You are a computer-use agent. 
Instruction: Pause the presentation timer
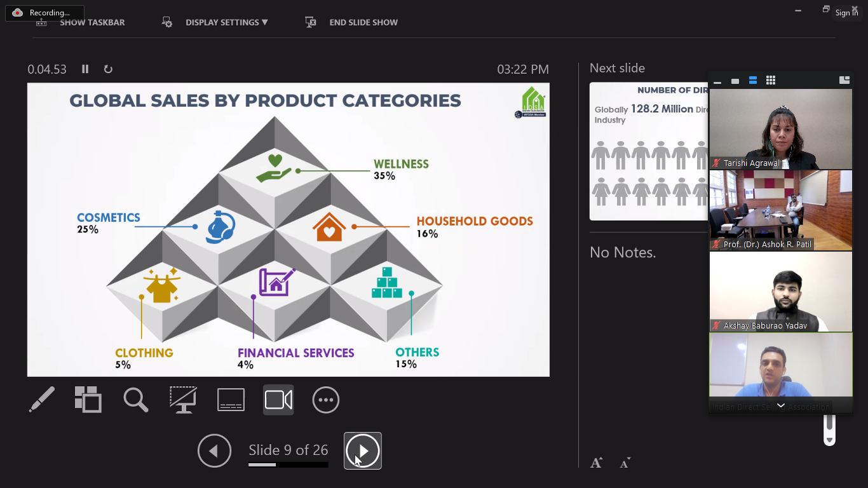tap(85, 69)
